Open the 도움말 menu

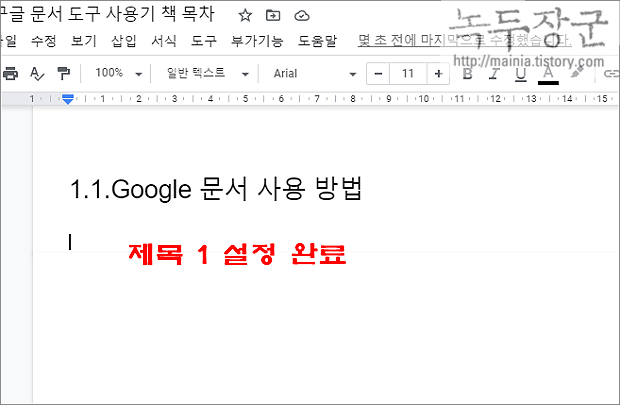pyautogui.click(x=317, y=41)
